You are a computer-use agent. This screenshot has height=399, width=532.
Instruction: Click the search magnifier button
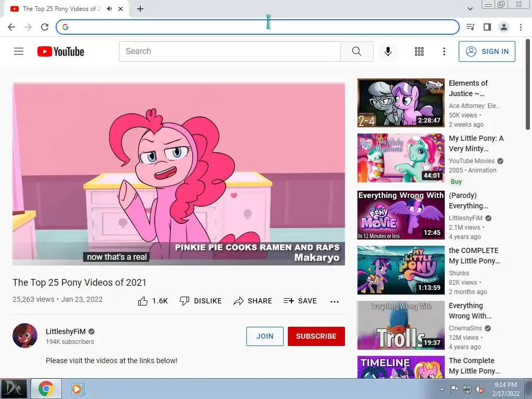pos(356,51)
